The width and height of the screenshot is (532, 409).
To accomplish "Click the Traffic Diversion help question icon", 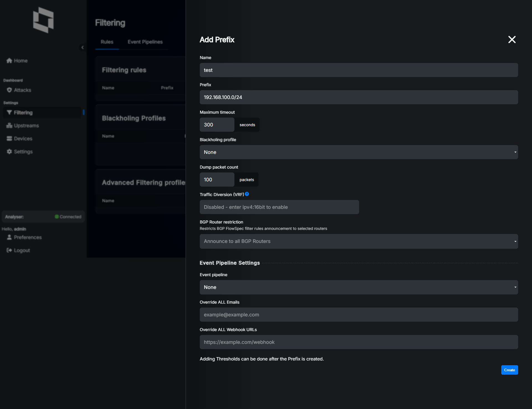I will pos(247,194).
